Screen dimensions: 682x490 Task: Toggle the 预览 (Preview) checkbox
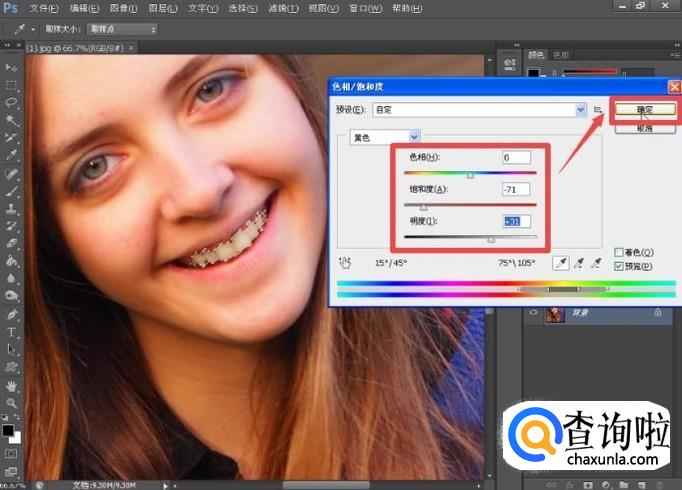619,266
